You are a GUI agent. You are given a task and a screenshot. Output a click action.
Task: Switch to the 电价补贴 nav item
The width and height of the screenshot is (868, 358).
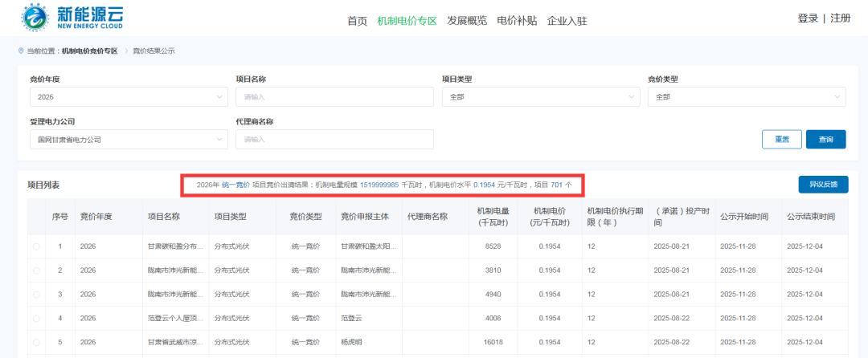click(517, 21)
